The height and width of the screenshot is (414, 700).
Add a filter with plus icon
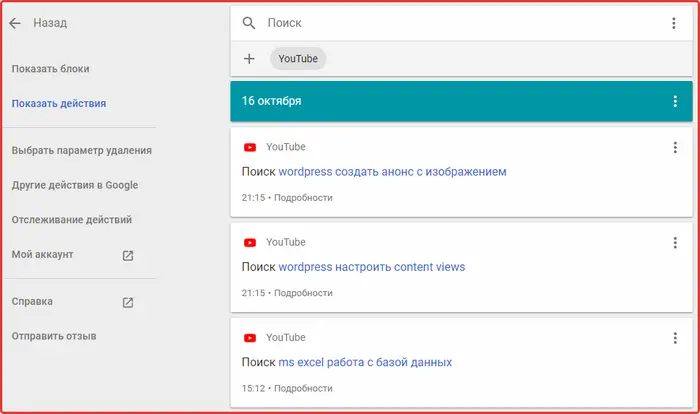coord(249,59)
